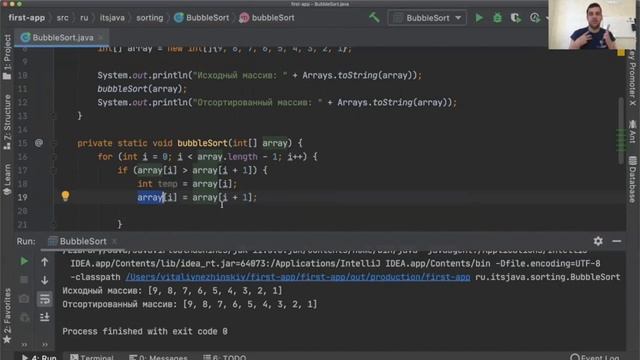The width and height of the screenshot is (640, 360).
Task: Open the Project tool window
Action: [x=7, y=56]
